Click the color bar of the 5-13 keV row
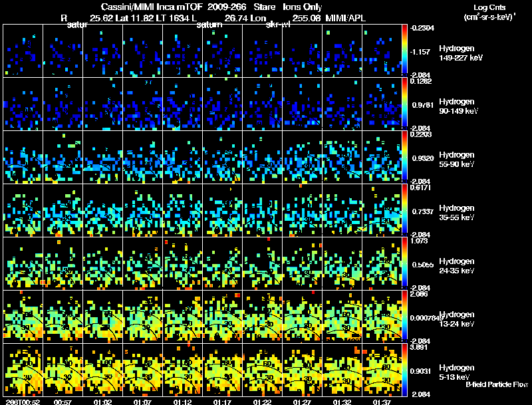The width and height of the screenshot is (532, 405). 404,370
